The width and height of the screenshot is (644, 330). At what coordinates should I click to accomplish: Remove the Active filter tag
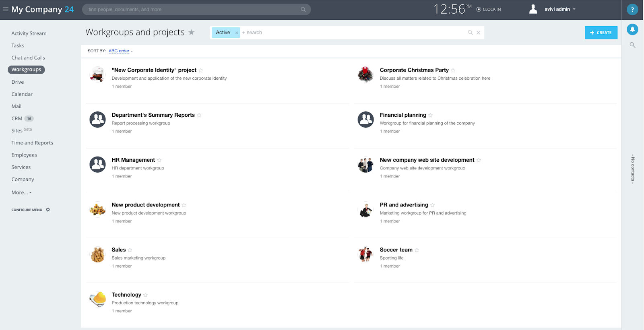coord(237,33)
